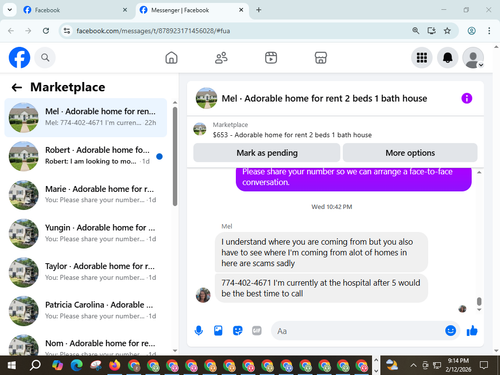Open the Notifications bell icon

(x=447, y=58)
